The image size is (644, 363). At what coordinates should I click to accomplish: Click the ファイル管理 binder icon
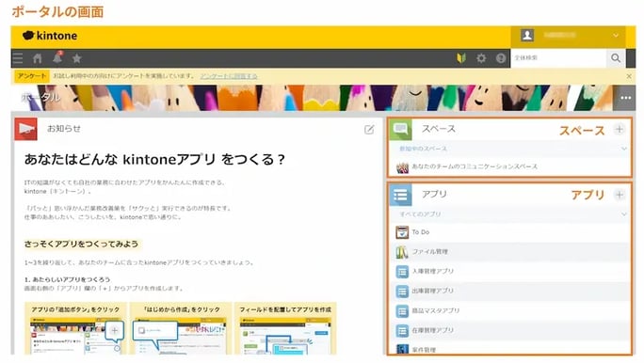[402, 252]
